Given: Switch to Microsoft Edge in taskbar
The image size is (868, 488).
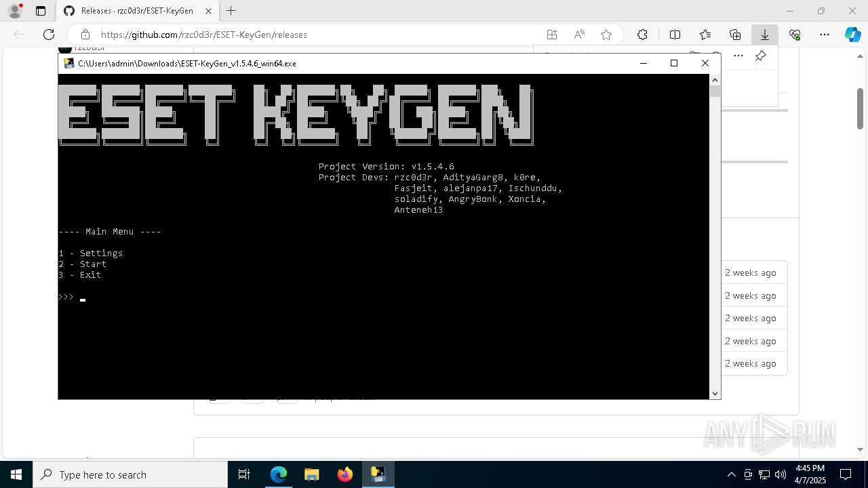Looking at the screenshot, I should coord(279,474).
